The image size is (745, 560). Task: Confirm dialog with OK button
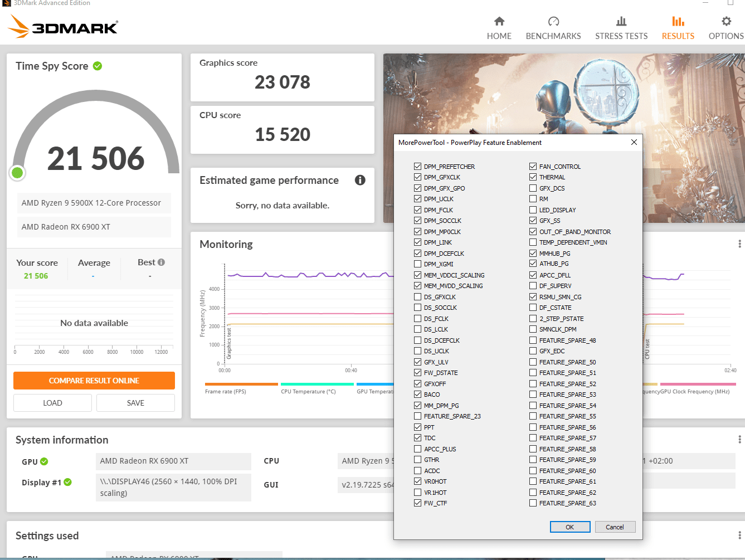(570, 527)
